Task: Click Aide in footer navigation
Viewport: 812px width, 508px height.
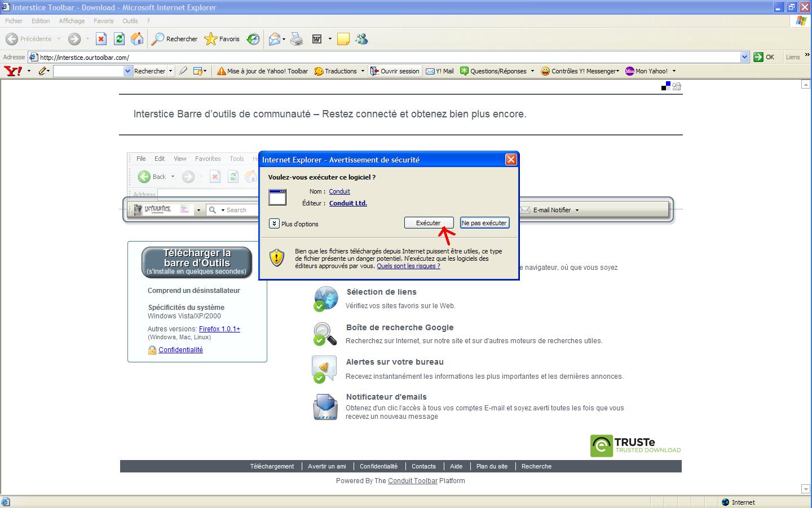Action: (456, 466)
